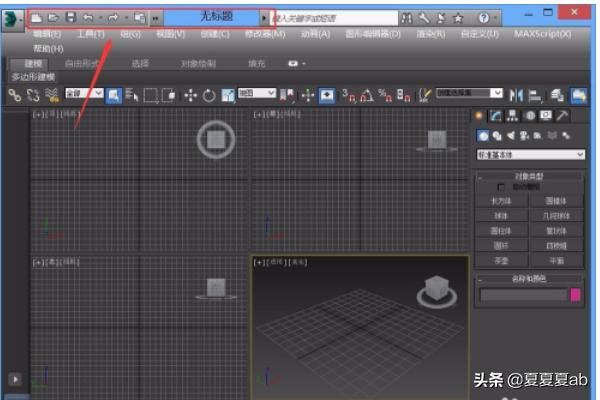This screenshot has height=400, width=600.
Task: Click the Mirror tool icon
Action: tap(516, 95)
